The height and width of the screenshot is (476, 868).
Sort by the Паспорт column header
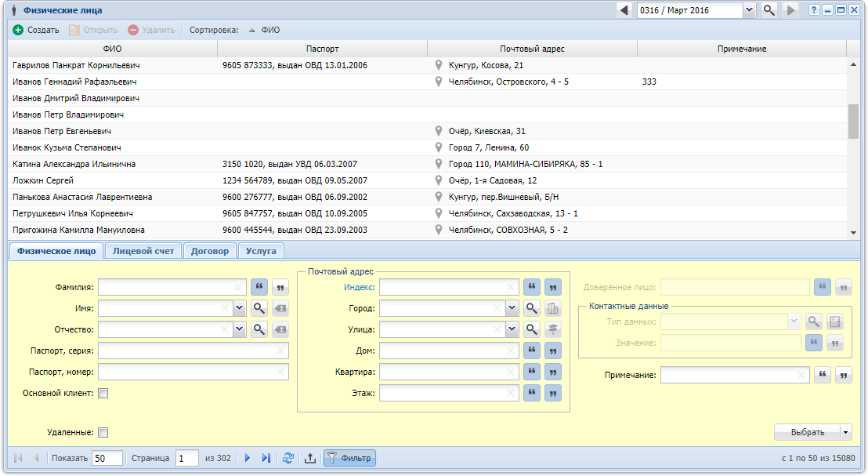coord(322,49)
